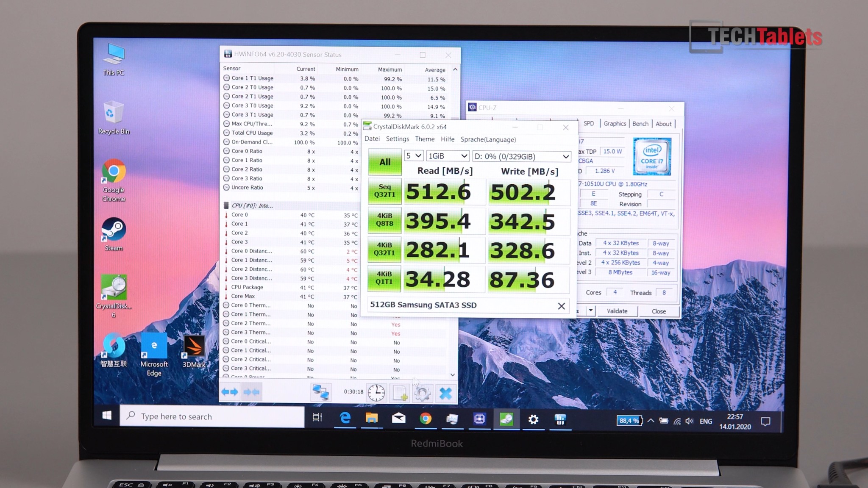This screenshot has width=868, height=488.
Task: Open Edge from the taskbar
Action: [x=345, y=419]
